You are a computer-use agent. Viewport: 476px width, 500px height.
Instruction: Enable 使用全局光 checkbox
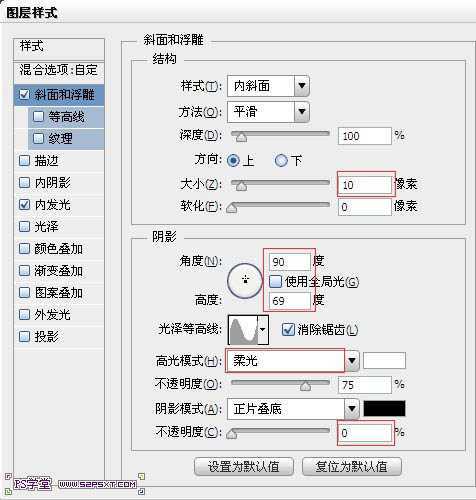pos(275,282)
